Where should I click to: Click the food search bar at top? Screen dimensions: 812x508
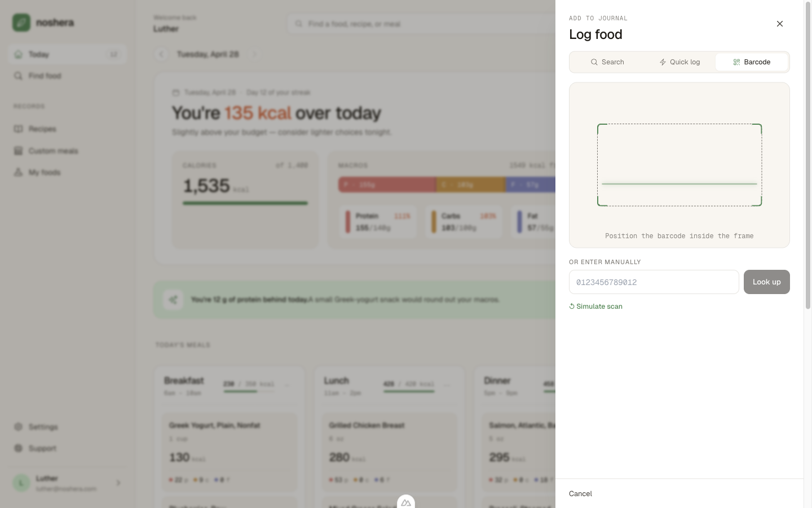click(x=421, y=24)
